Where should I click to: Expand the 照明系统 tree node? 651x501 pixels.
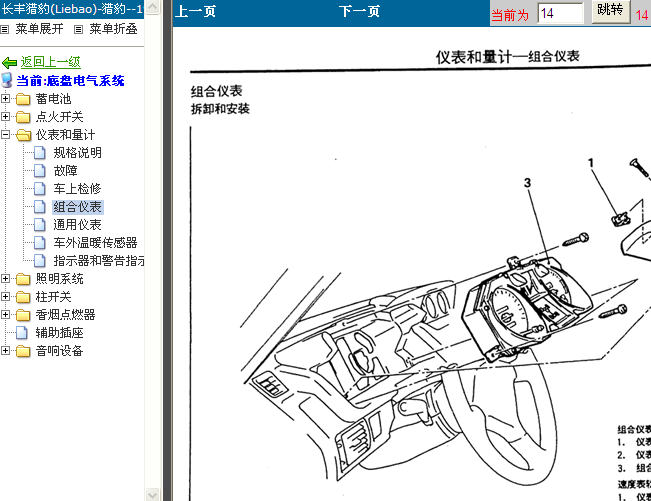click(x=5, y=279)
